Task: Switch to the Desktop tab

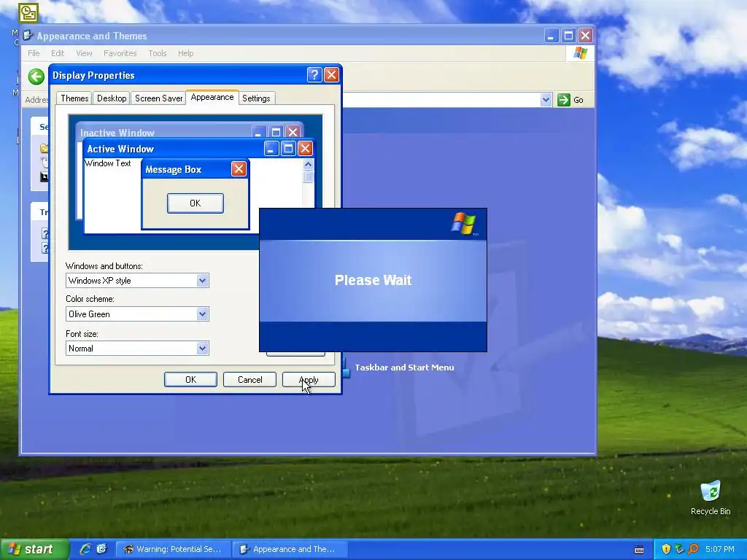Action: pos(112,98)
